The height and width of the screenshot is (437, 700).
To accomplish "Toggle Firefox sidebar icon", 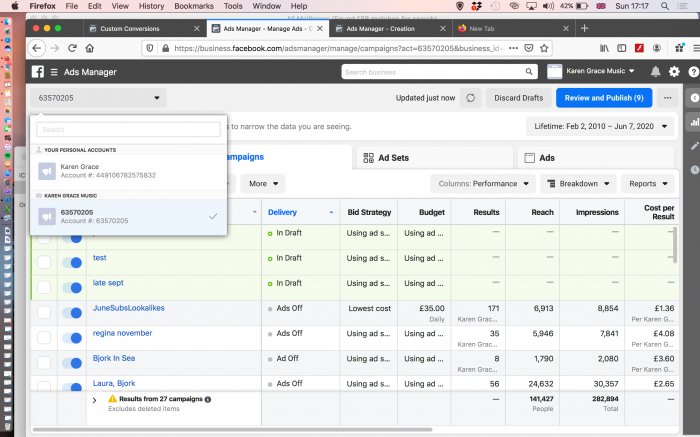I will click(x=621, y=48).
